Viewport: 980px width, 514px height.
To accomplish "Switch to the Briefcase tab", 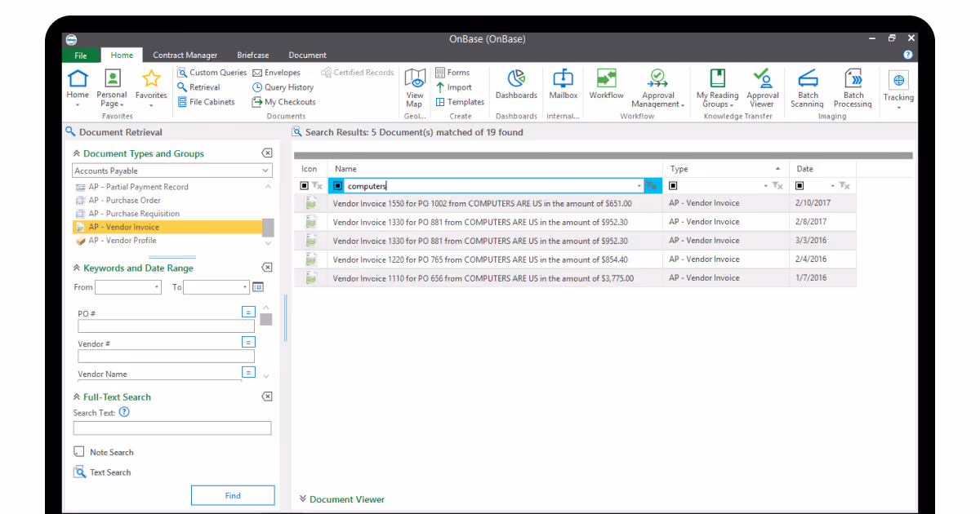I will point(253,55).
